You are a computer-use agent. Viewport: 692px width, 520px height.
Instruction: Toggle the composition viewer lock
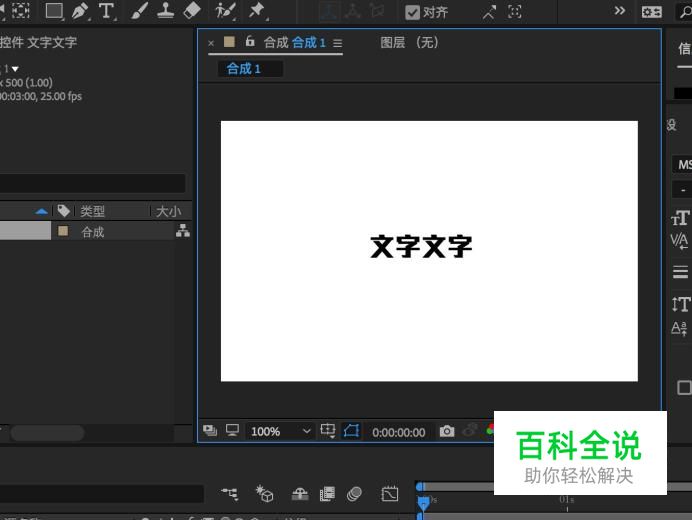pyautogui.click(x=250, y=41)
